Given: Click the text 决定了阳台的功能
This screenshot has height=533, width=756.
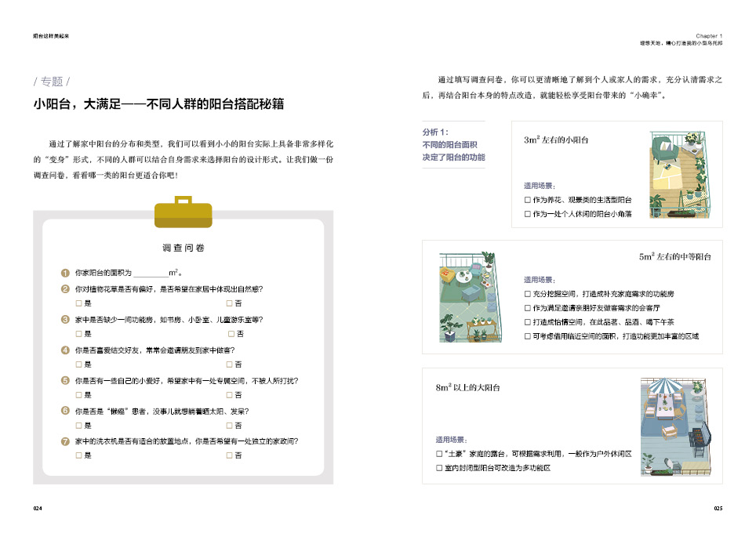Looking at the screenshot, I should 454,157.
